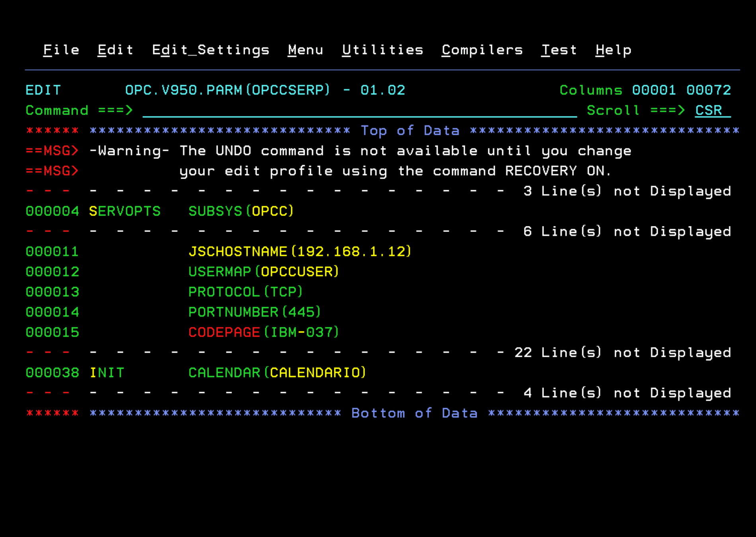The height and width of the screenshot is (537, 756).
Task: Click the '3 Line(s) not Displayed' excluded row
Action: tap(378, 191)
